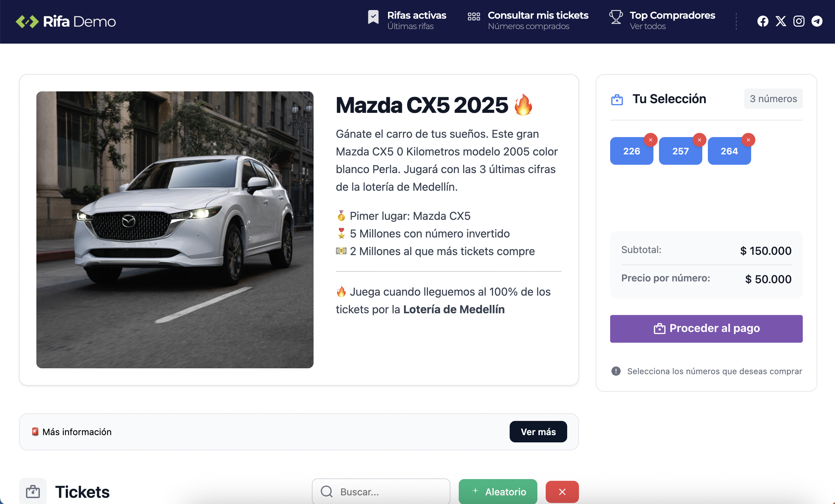Viewport: 835px width, 504px height.
Task: Open Rifas activas menu item
Action: pos(416,20)
